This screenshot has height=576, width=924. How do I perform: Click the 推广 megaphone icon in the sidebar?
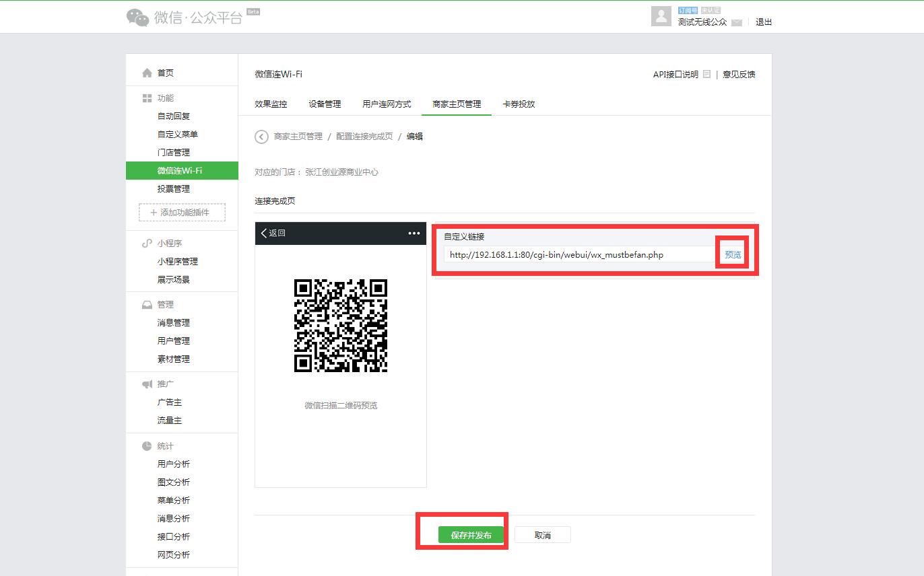(x=147, y=384)
